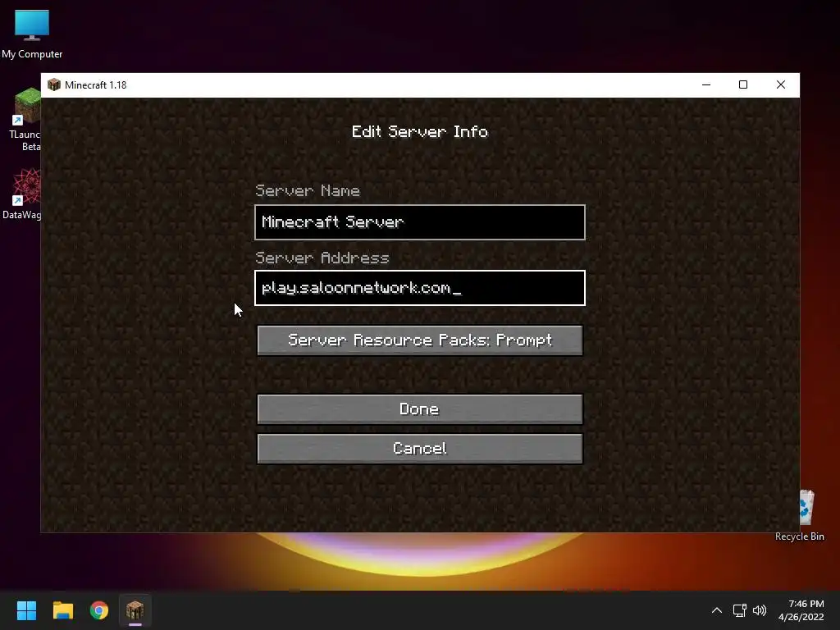Open the Windows Start menu
Screen dimensions: 840x630
tap(26, 610)
